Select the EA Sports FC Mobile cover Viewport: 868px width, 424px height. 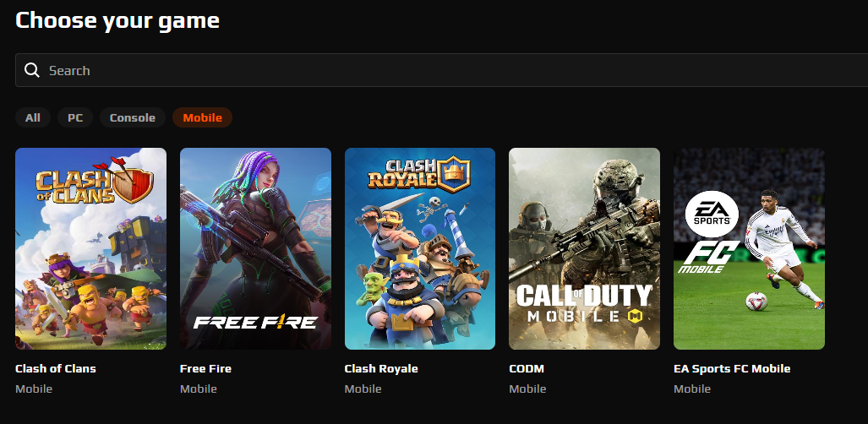coord(749,248)
